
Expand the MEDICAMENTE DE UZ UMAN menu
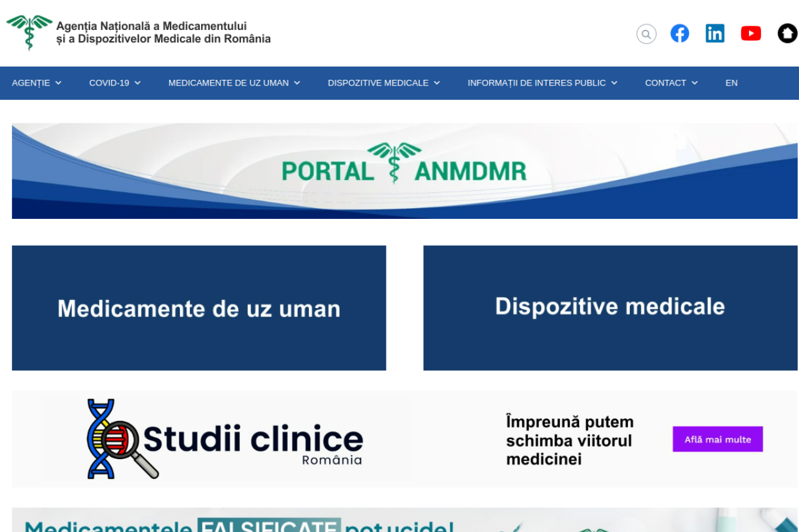point(234,83)
